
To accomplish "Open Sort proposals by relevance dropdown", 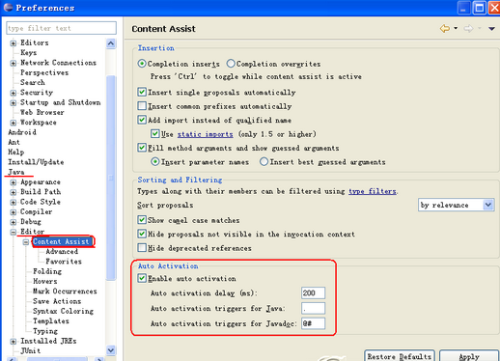I will point(456,205).
